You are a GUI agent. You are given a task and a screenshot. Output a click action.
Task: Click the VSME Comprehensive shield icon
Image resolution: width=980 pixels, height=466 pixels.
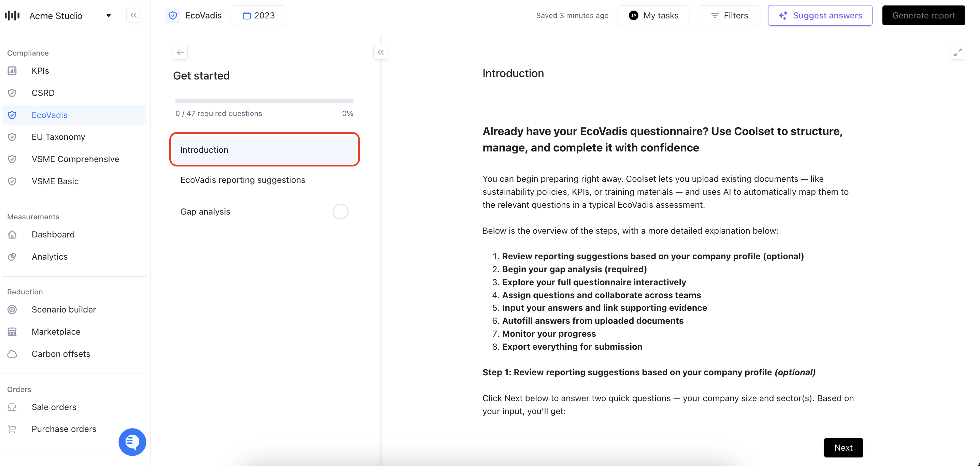tap(12, 159)
